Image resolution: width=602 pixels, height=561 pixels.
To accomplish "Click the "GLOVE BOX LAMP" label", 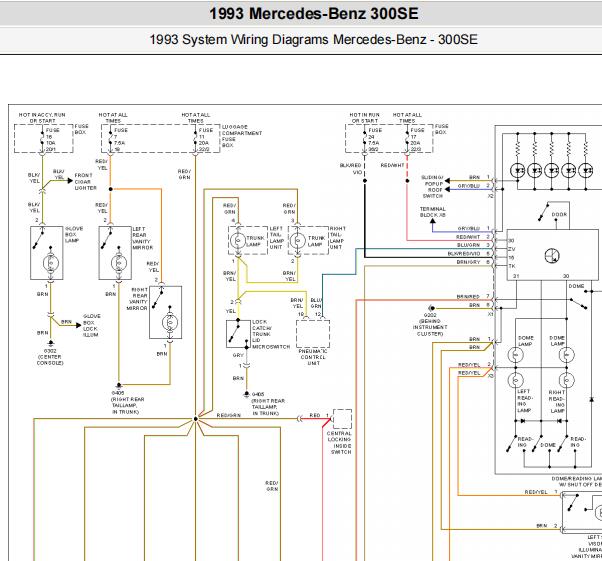I will (x=73, y=235).
